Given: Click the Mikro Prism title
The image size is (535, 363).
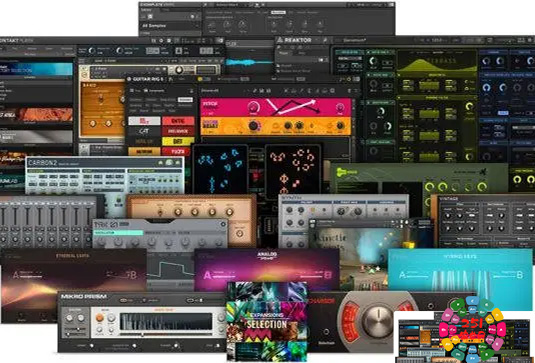Looking at the screenshot, I should point(84,296).
